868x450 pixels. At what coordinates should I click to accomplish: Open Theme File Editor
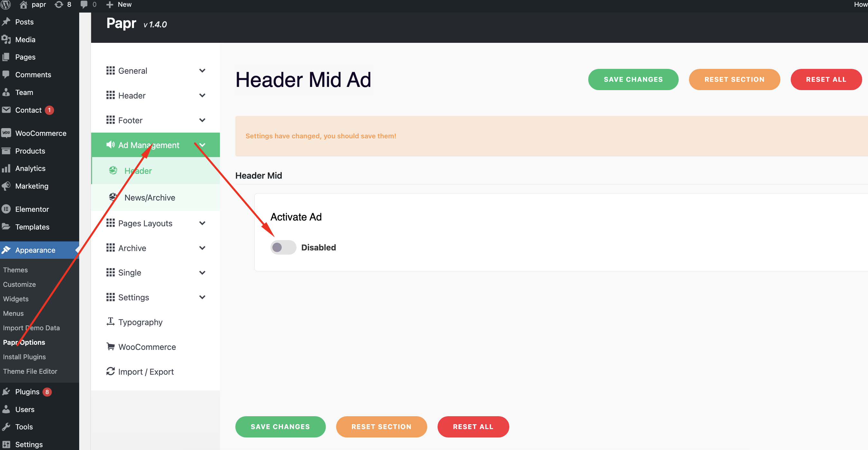pyautogui.click(x=30, y=371)
